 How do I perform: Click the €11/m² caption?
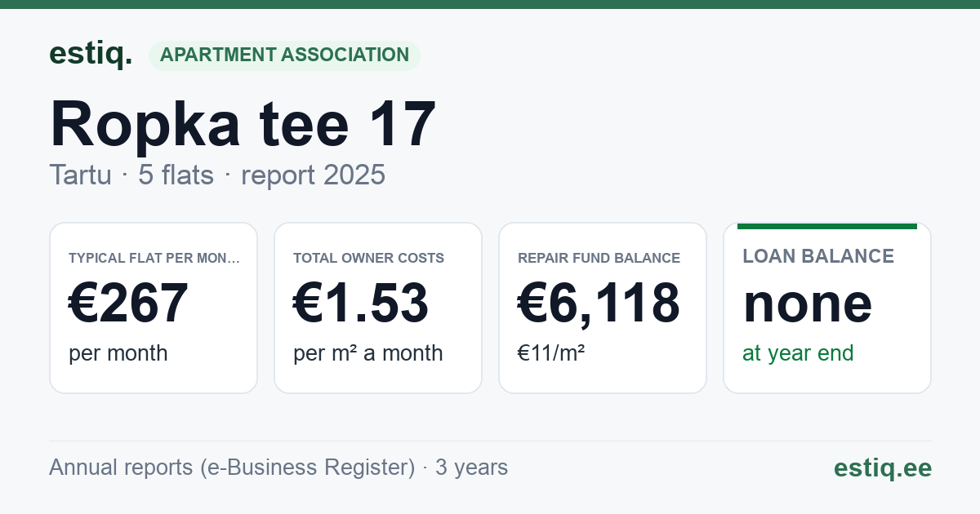(551, 353)
